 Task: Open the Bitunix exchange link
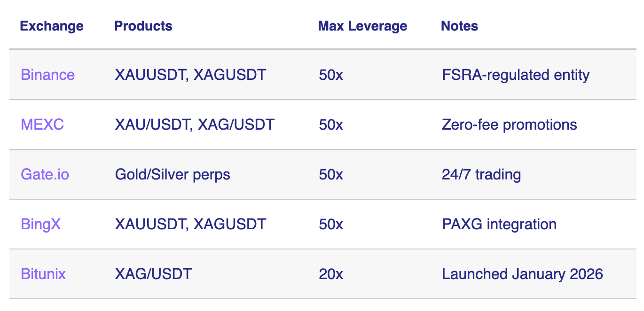pos(43,274)
